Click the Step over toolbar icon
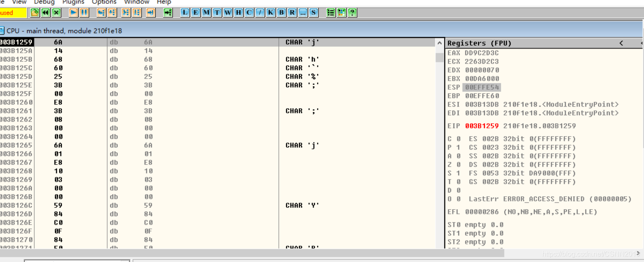644x262 pixels. click(x=112, y=12)
